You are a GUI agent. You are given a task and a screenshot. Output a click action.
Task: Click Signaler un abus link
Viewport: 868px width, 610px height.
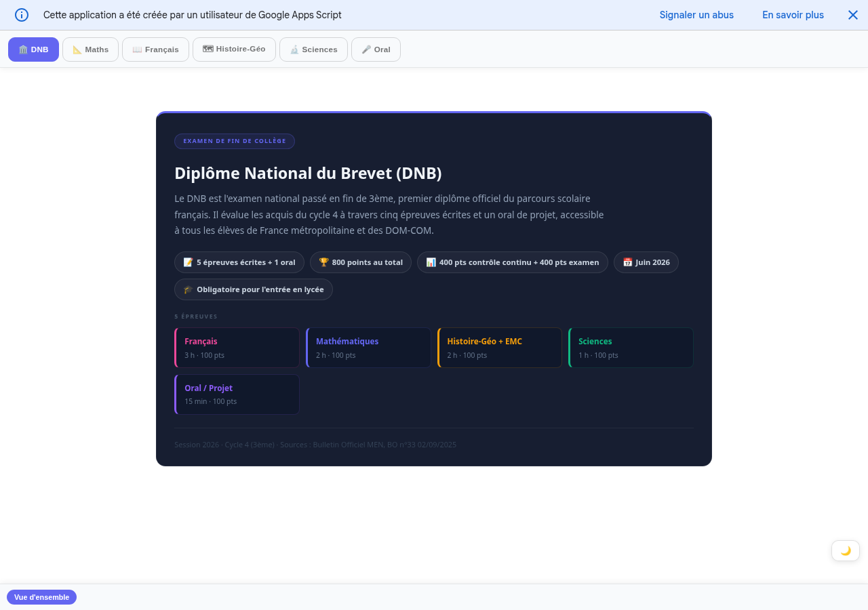(696, 15)
